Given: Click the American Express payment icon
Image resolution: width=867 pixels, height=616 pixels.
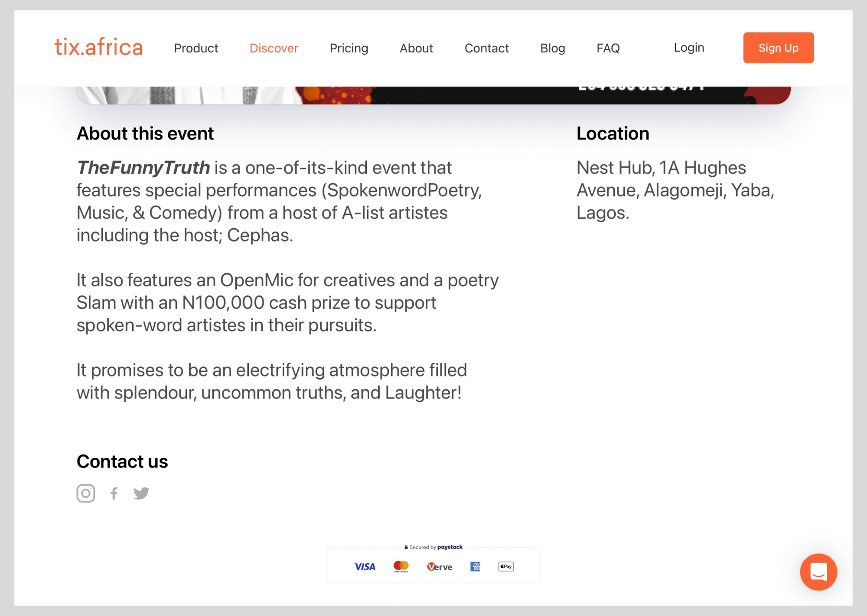Looking at the screenshot, I should pyautogui.click(x=475, y=566).
